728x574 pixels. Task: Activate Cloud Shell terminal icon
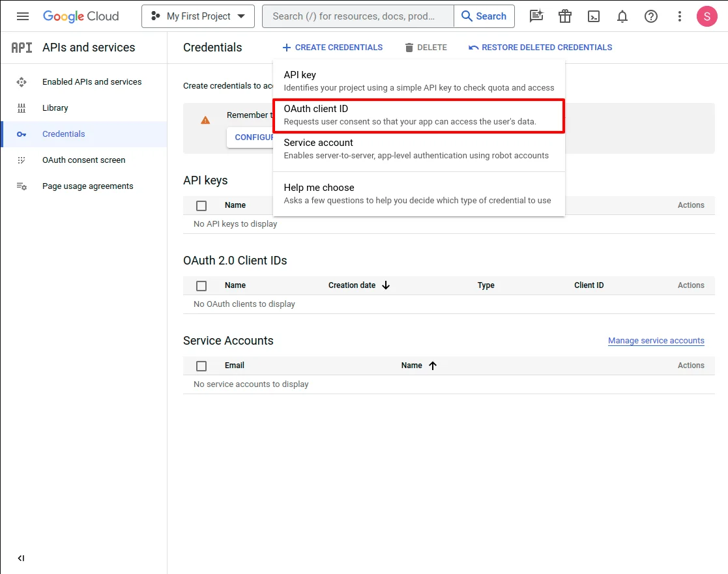[x=594, y=16]
